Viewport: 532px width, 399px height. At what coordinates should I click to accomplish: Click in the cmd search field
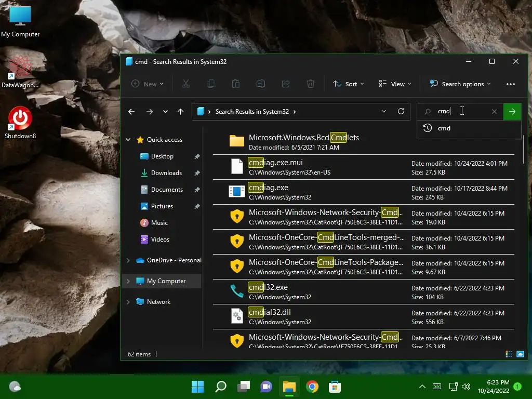[x=461, y=111]
